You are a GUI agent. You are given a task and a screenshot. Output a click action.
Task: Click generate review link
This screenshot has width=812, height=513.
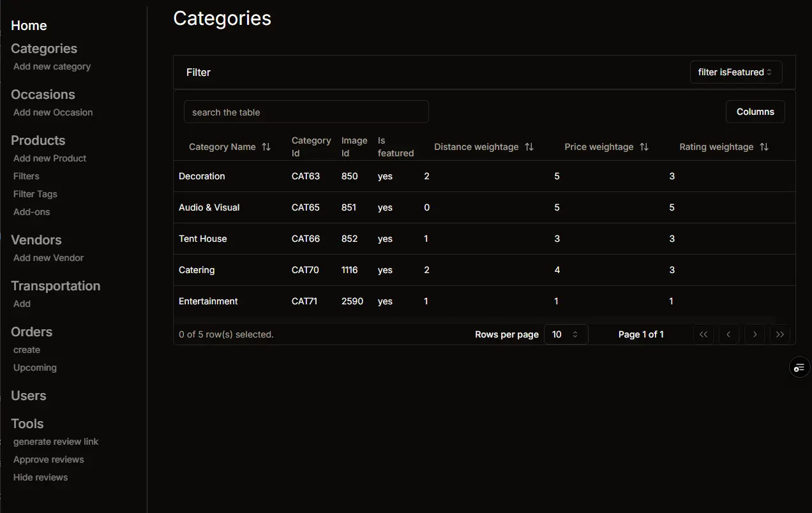(56, 442)
